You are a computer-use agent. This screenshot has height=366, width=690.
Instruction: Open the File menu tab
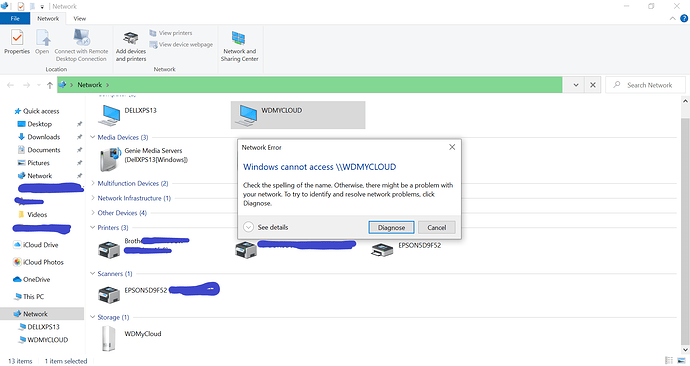pos(15,18)
